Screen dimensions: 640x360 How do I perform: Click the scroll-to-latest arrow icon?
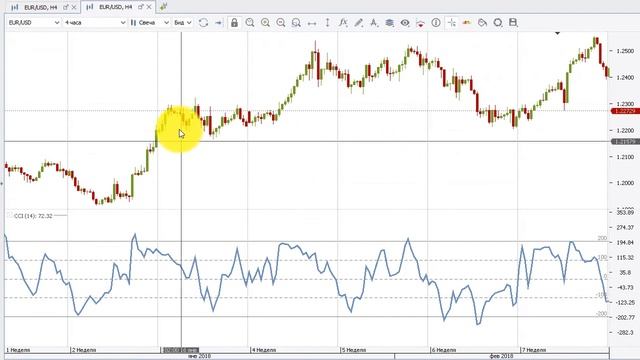[x=218, y=23]
